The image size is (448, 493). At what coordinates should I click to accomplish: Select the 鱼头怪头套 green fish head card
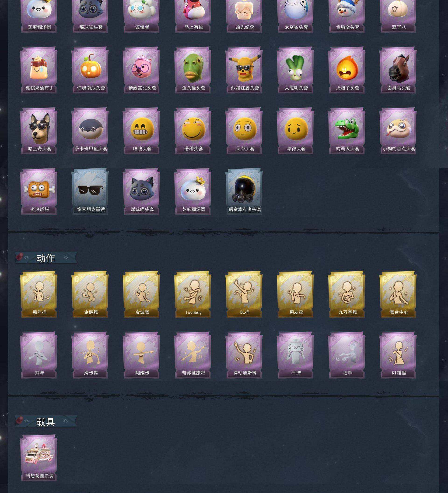coord(193,70)
